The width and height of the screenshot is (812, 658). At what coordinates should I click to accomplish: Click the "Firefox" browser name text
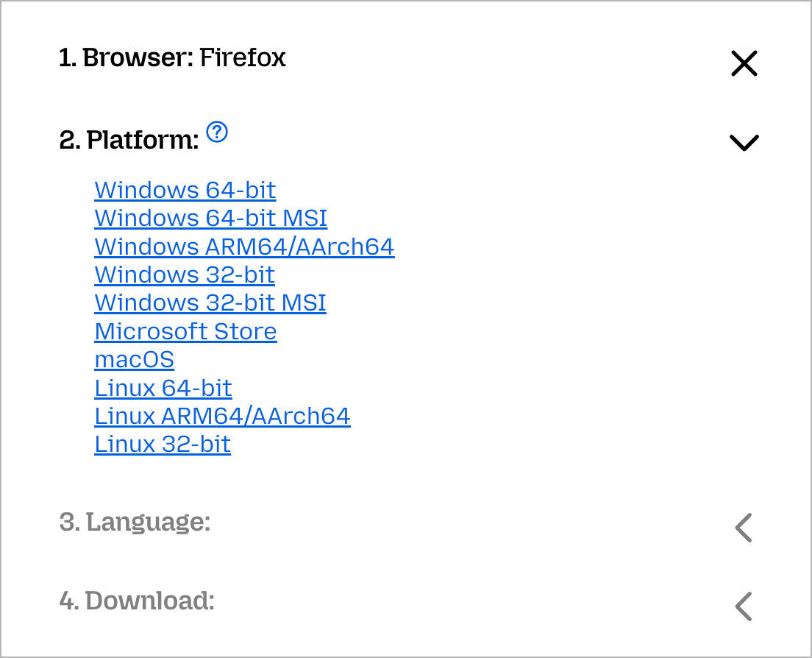click(243, 57)
